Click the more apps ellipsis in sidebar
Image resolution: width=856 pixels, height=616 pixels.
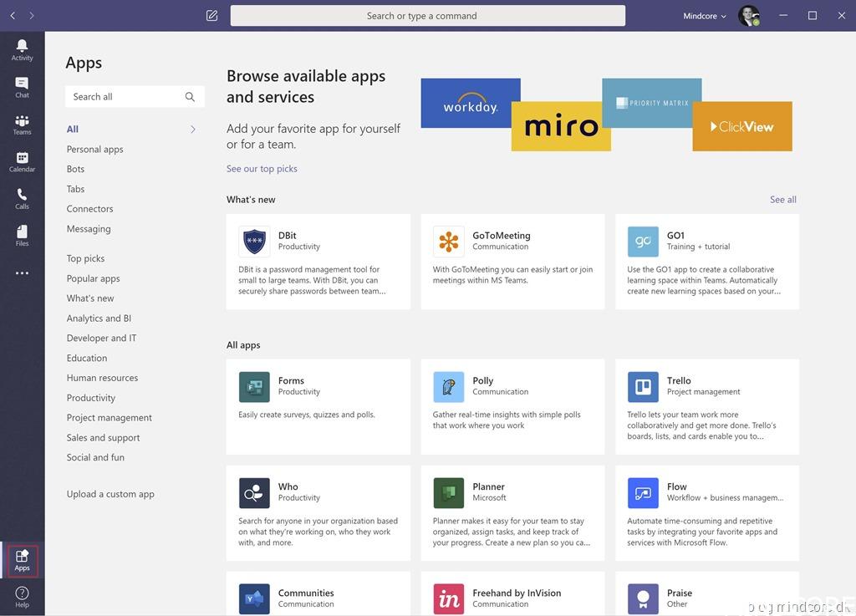22,273
